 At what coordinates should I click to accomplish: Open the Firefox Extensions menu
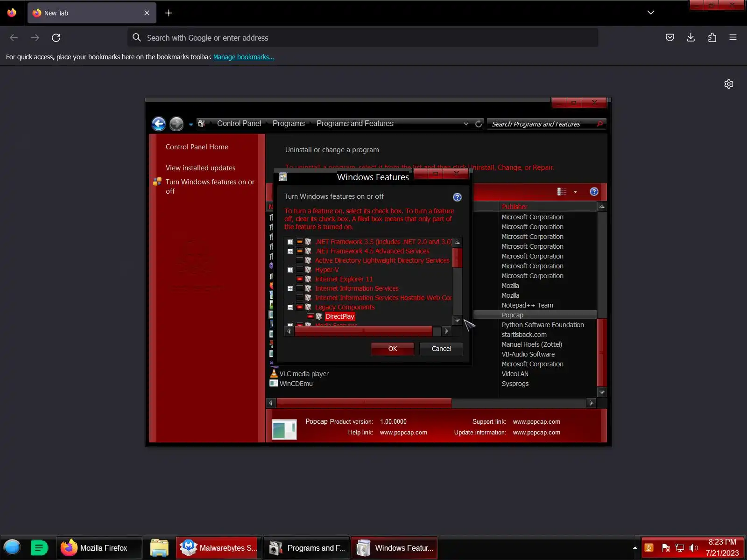pos(712,38)
